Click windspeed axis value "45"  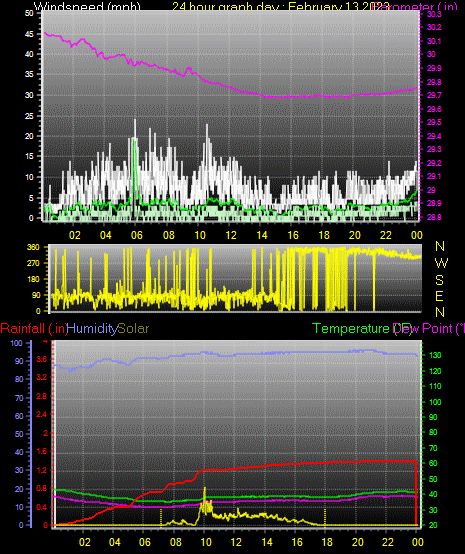click(29, 34)
